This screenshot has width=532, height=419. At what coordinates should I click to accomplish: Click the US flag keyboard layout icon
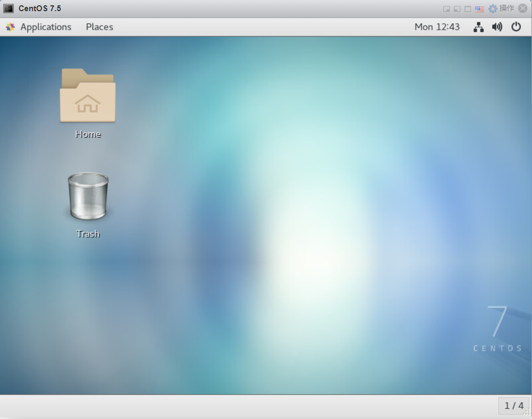tap(479, 9)
